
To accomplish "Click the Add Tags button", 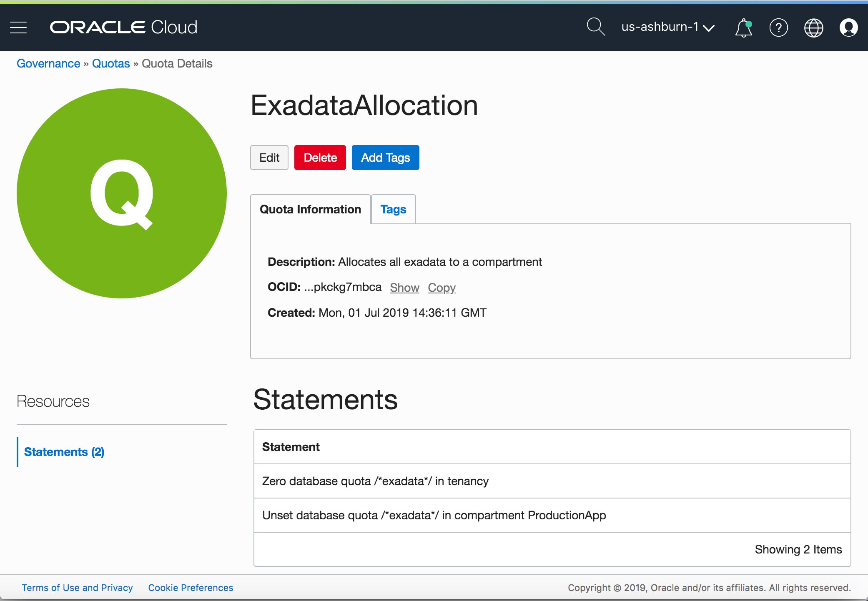I will 385,158.
